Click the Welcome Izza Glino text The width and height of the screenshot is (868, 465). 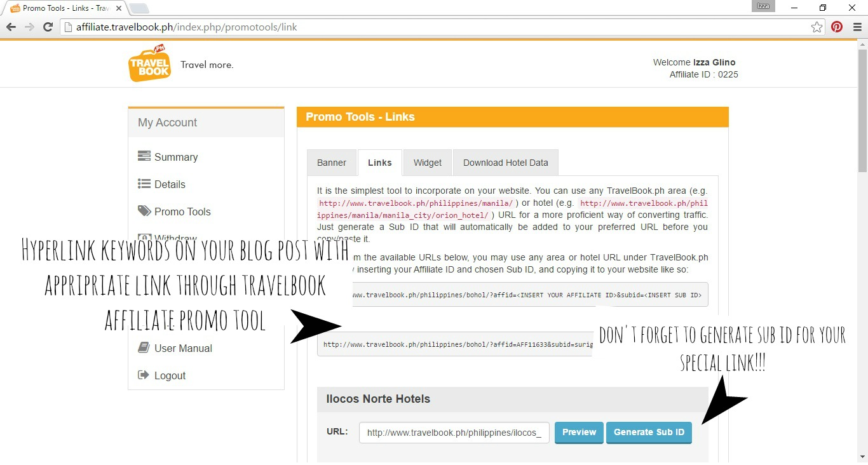[x=694, y=62]
